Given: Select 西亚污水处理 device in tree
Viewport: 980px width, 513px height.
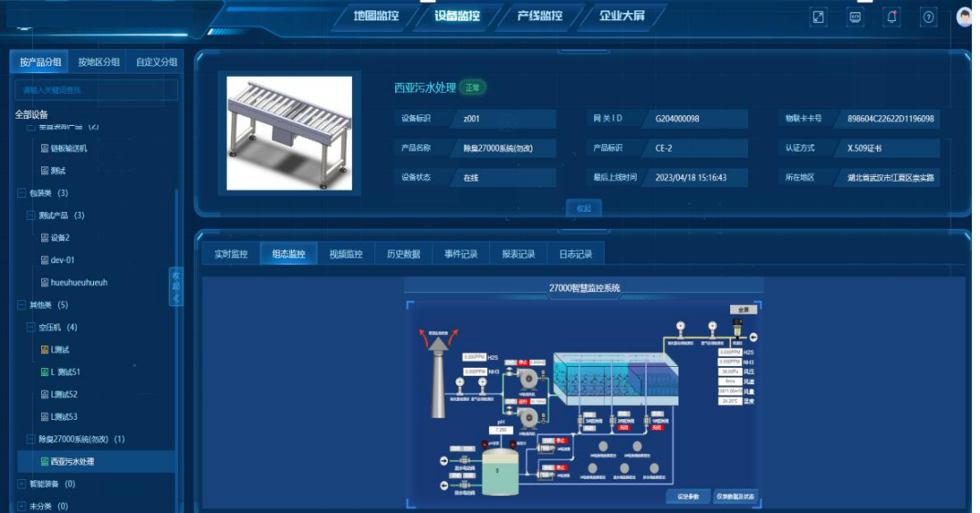Looking at the screenshot, I should pos(72,462).
